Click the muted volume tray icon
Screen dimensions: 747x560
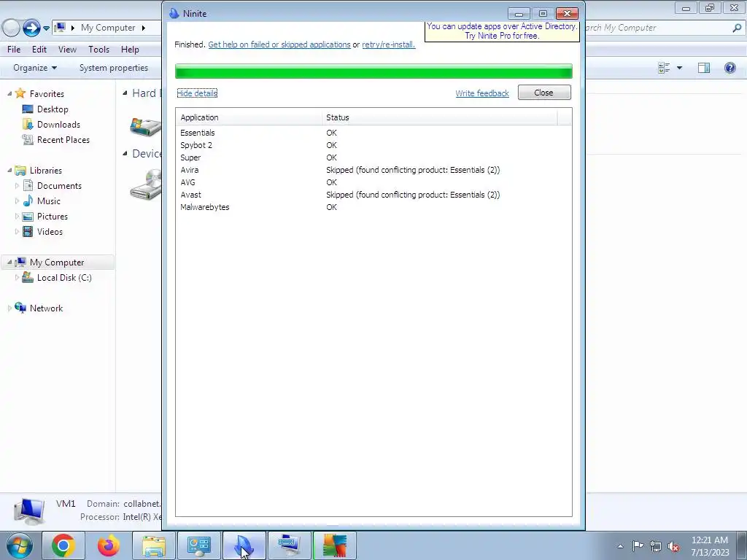point(673,546)
